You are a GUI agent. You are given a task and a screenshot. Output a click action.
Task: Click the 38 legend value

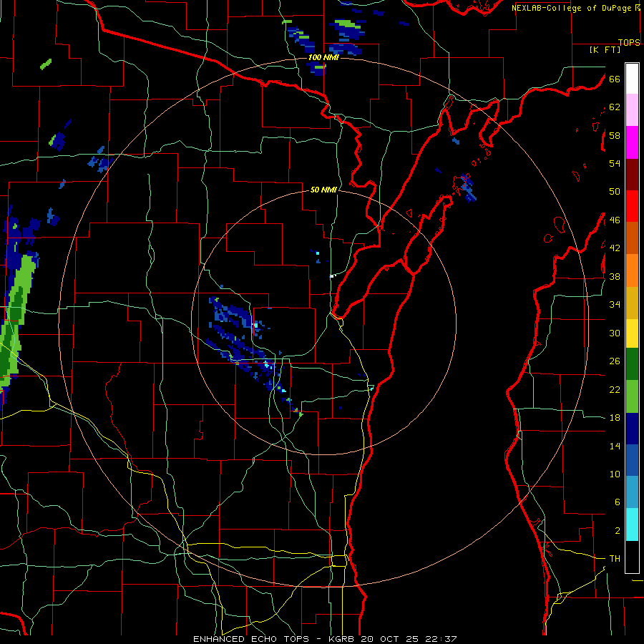(x=615, y=277)
